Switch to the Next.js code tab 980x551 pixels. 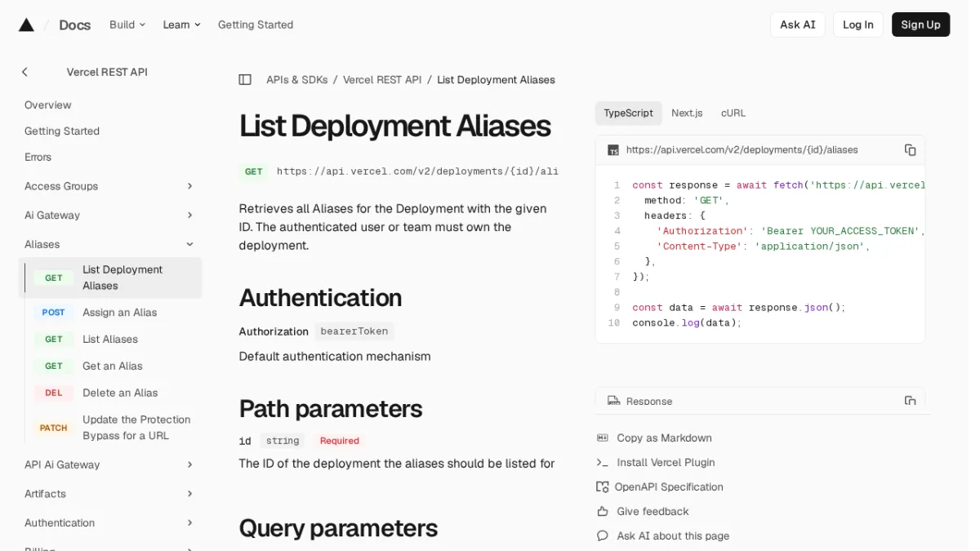(x=687, y=113)
